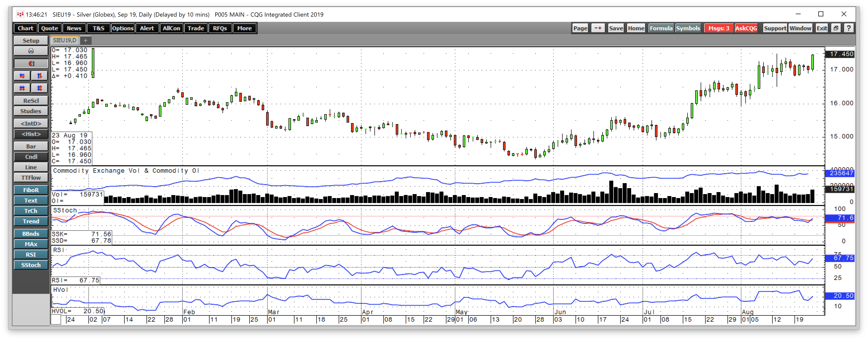Click the vertical blue-red arrows expand icon
Screen dimensions: 868x340
[x=39, y=76]
